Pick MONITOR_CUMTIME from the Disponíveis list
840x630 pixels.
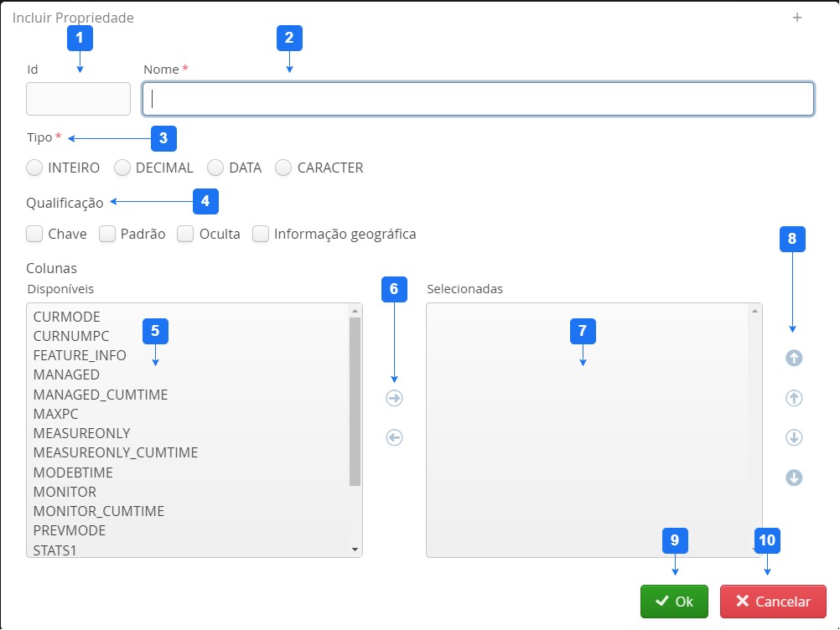coord(98,511)
